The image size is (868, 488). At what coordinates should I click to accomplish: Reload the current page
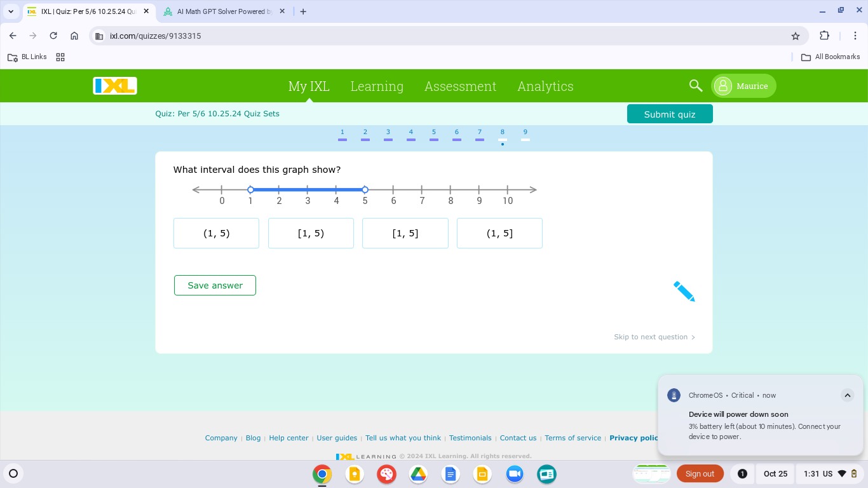pos(53,36)
